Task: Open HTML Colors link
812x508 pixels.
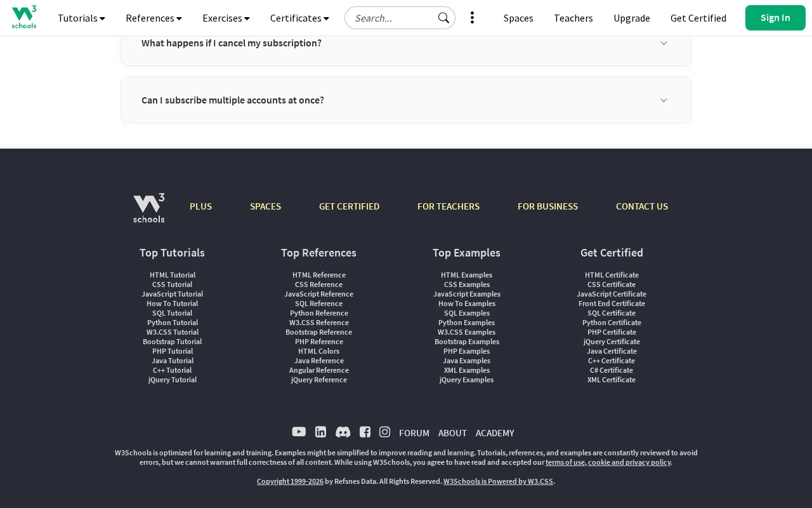Action: pyautogui.click(x=319, y=351)
